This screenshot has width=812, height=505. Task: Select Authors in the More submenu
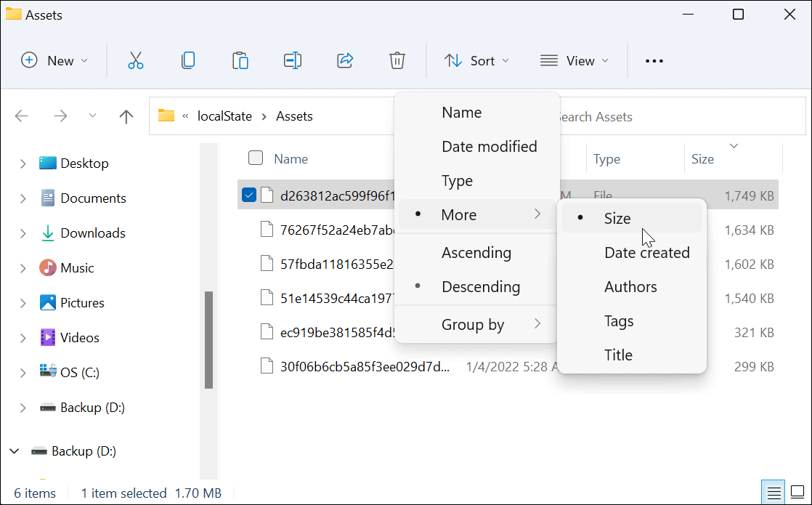tap(630, 286)
